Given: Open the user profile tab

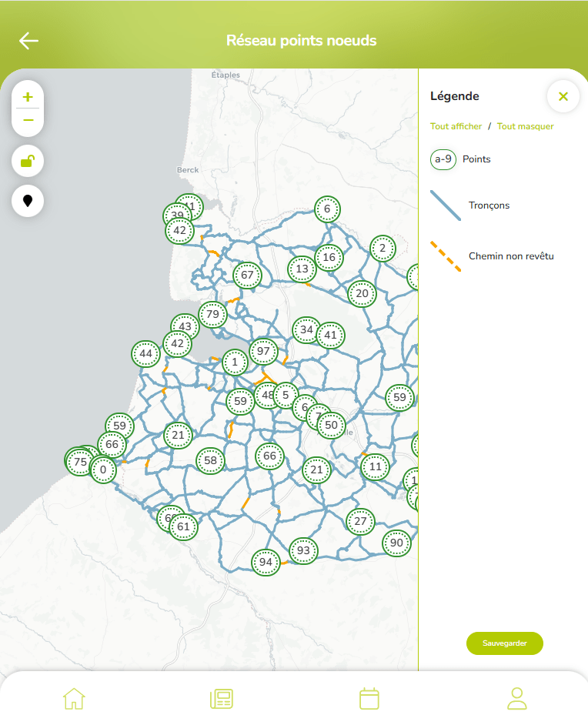Looking at the screenshot, I should [517, 698].
